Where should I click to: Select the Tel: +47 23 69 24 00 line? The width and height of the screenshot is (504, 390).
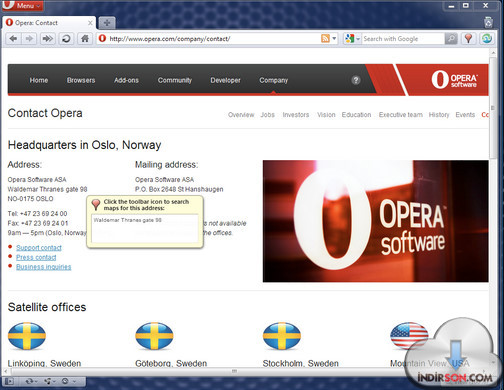[x=37, y=214]
